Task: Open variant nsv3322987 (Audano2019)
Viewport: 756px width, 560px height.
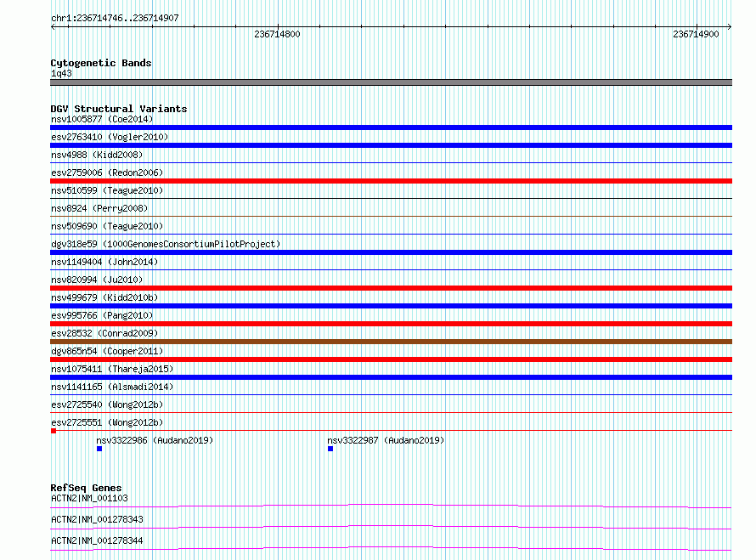Action: pyautogui.click(x=386, y=440)
